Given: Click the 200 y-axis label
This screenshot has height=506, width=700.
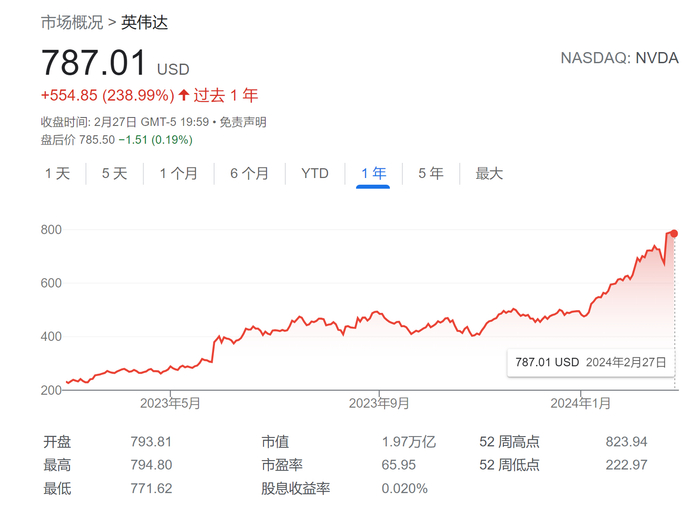Looking at the screenshot, I should click(51, 390).
